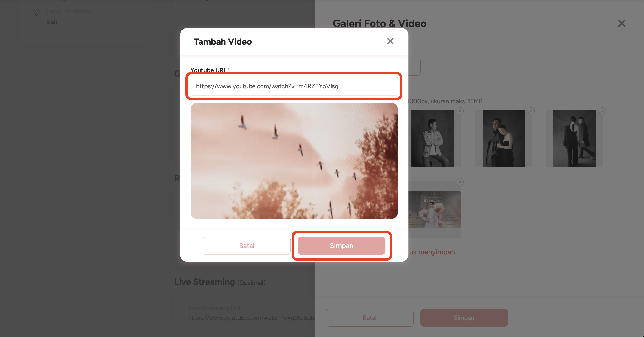Image resolution: width=644 pixels, height=337 pixels.
Task: Remove the bridestory fair video thumbnail
Action: point(460,182)
